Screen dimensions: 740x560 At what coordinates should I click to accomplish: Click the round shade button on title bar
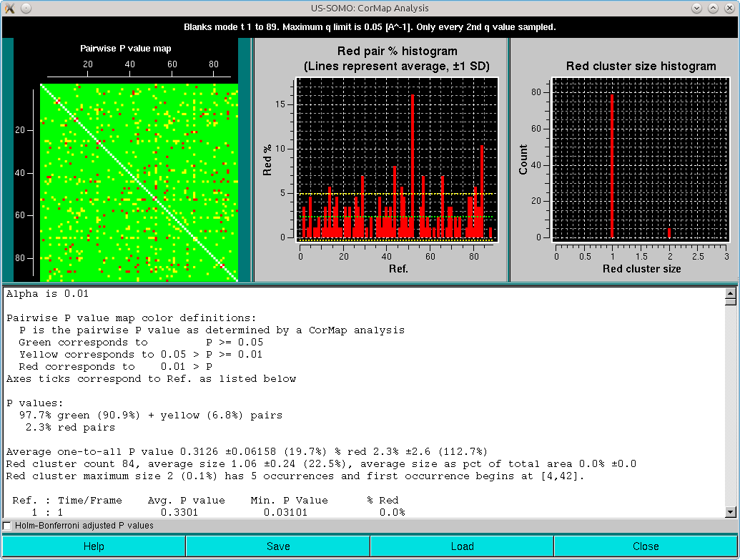coord(25,8)
